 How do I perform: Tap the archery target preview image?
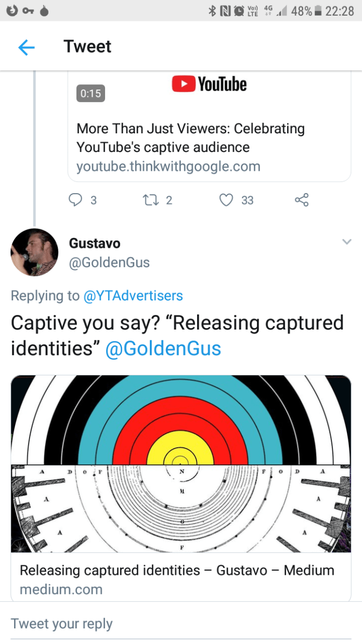180,463
